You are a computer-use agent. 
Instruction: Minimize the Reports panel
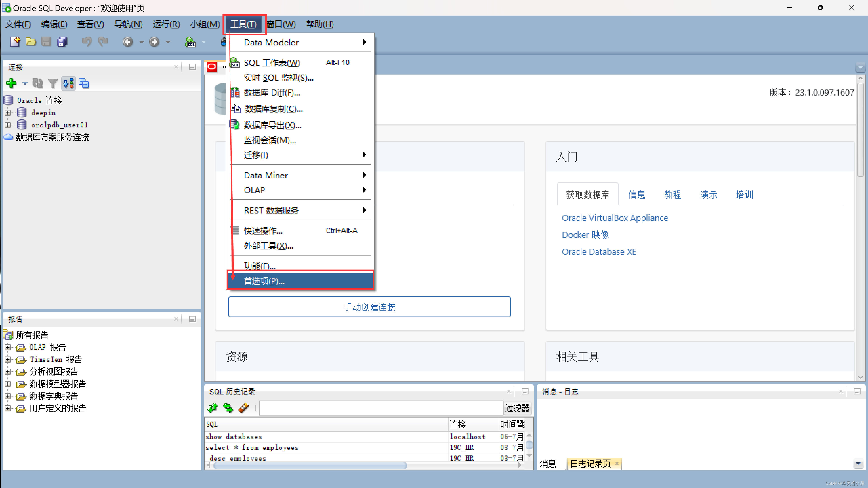192,319
